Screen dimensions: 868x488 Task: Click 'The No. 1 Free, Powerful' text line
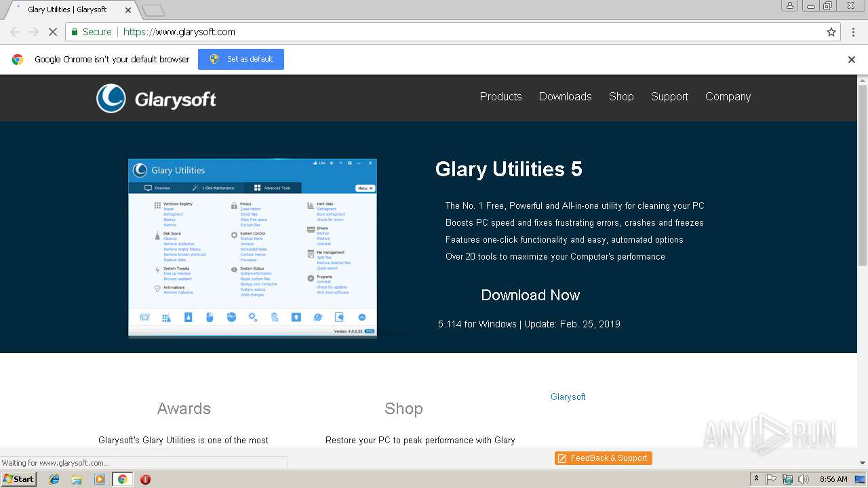point(574,205)
